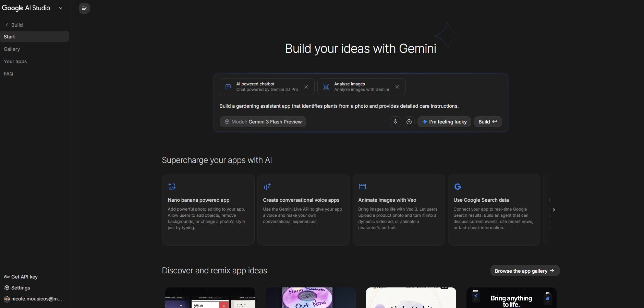The image size is (644, 308).
Task: Click the Build submit button
Action: point(488,122)
